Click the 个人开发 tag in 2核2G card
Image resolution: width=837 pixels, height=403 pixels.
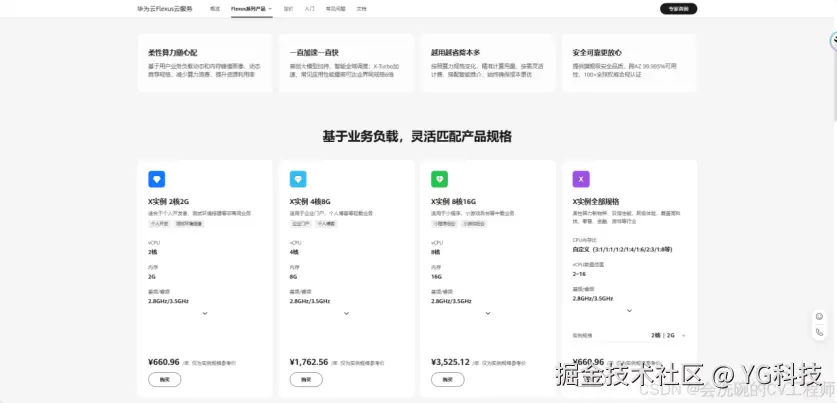[159, 224]
